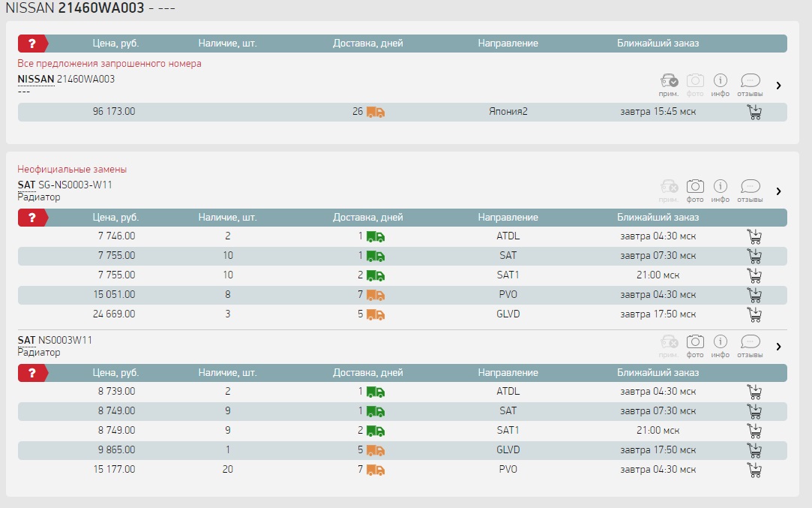Open the NISSAN brand link
The width and height of the screenshot is (812, 508).
click(x=36, y=79)
